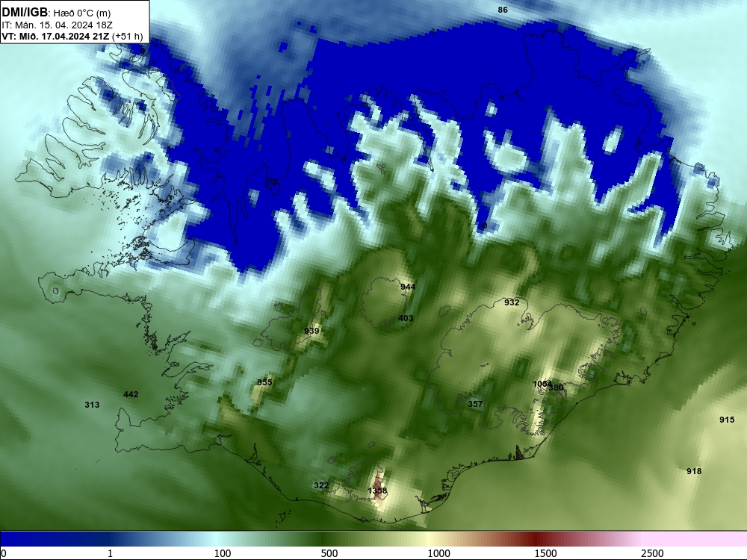Image resolution: width=747 pixels, height=560 pixels.
Task: Click the 855 value on the map
Action: pyautogui.click(x=264, y=382)
